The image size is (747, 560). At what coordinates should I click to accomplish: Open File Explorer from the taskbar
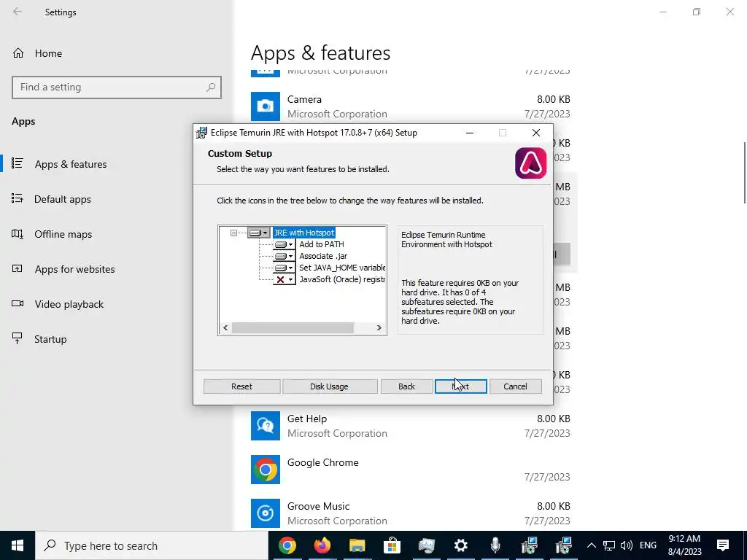click(357, 545)
